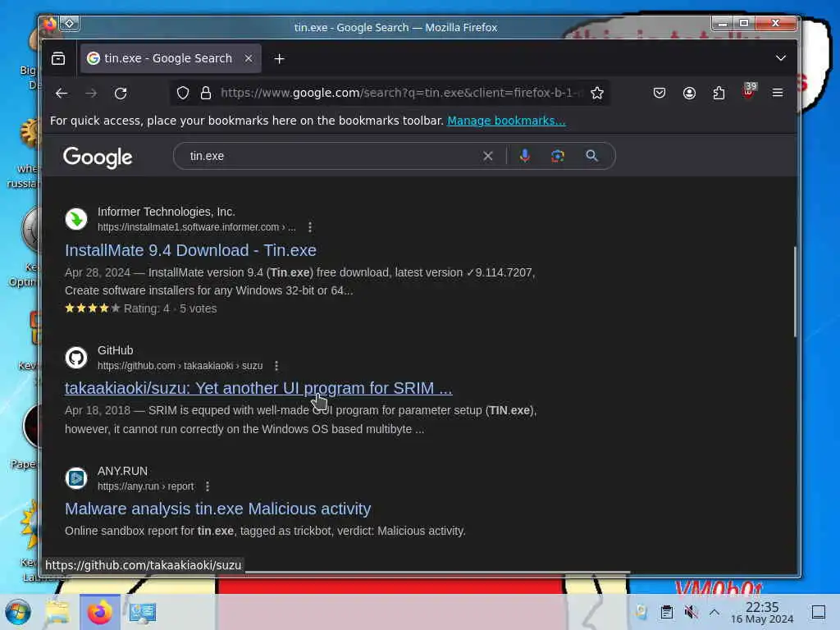This screenshot has width=840, height=630.
Task: Expand the list all tabs chevron
Action: click(x=781, y=58)
